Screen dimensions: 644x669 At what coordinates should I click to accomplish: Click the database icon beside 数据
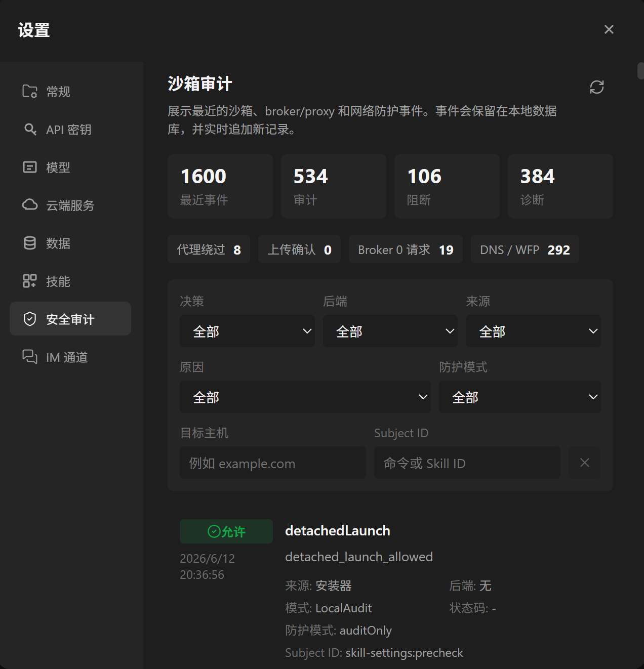coord(30,243)
